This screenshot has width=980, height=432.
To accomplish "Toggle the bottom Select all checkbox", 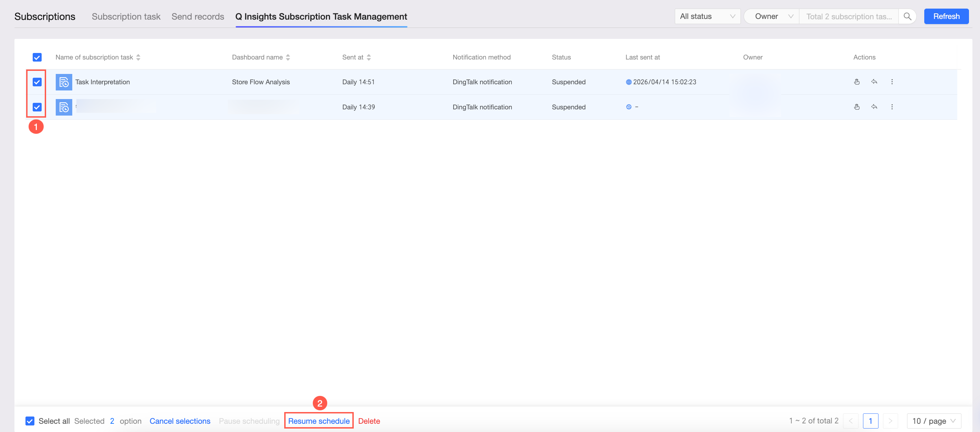I will click(x=30, y=421).
